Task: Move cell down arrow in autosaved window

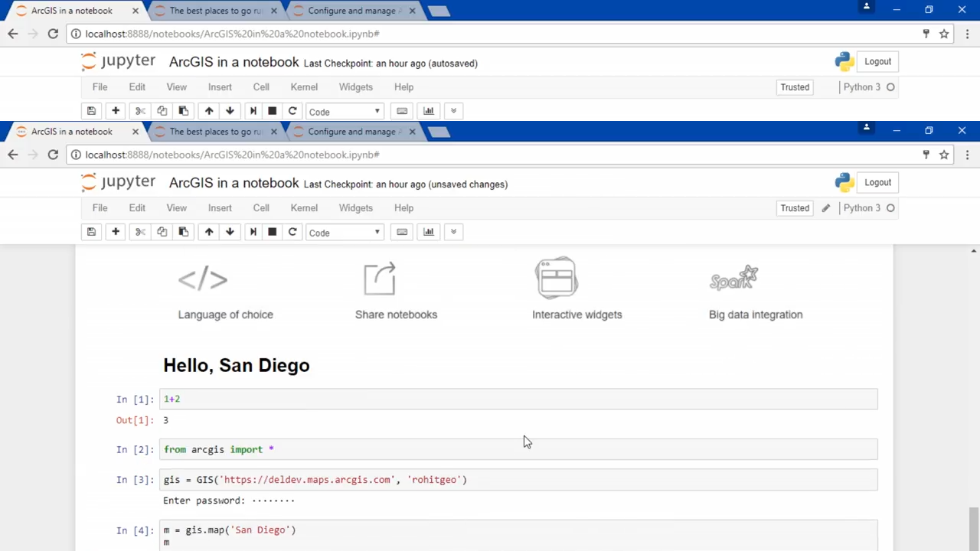Action: (230, 111)
